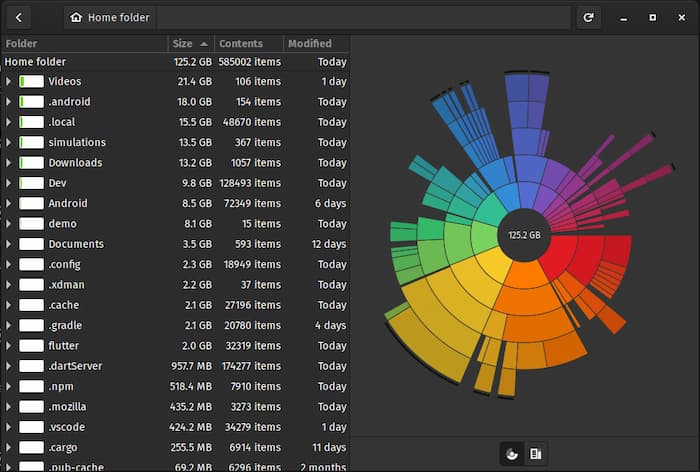Minimize the Disk Usage Analyzer window
This screenshot has width=700, height=472.
pos(624,17)
